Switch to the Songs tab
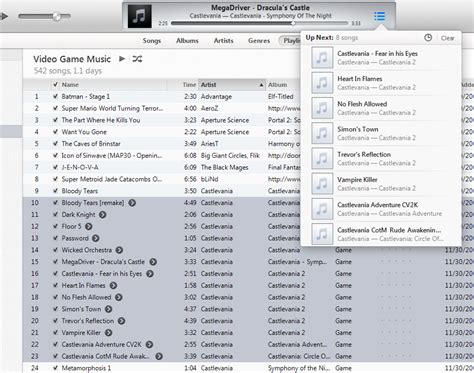This screenshot has width=474, height=373. (152, 41)
